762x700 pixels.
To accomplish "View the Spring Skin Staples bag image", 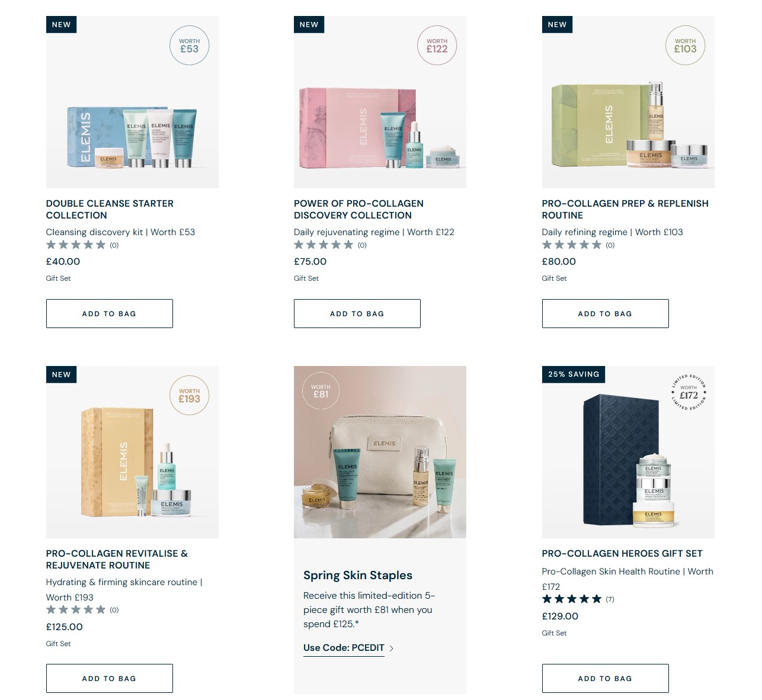I will coord(380,452).
